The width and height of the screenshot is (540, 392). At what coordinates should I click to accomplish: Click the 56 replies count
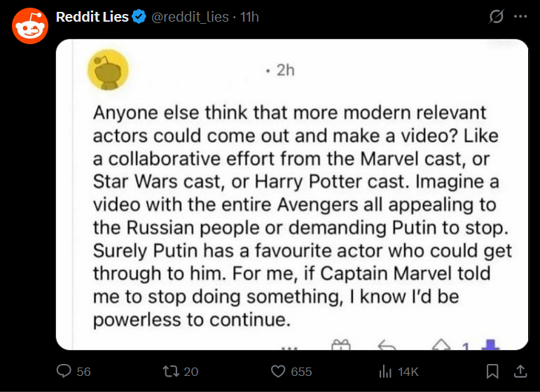[83, 372]
